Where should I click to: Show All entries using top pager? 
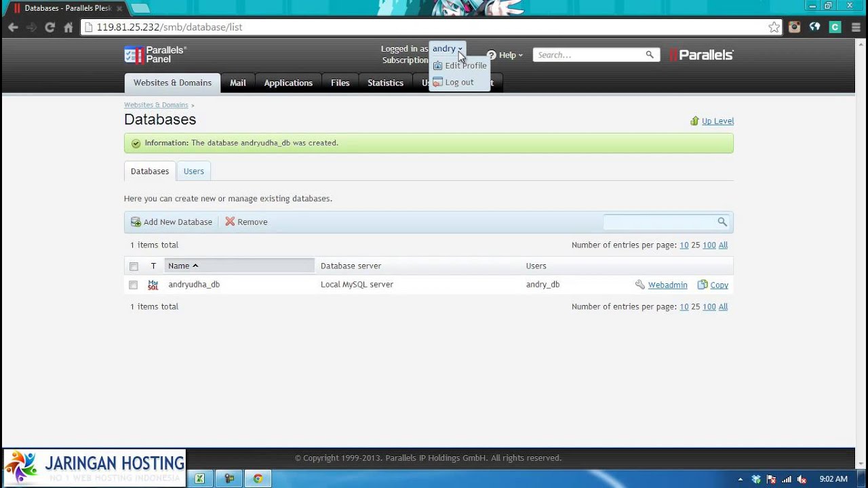coord(723,245)
